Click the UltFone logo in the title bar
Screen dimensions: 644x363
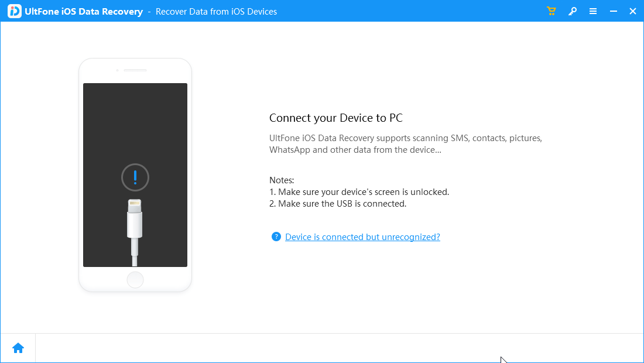click(13, 11)
